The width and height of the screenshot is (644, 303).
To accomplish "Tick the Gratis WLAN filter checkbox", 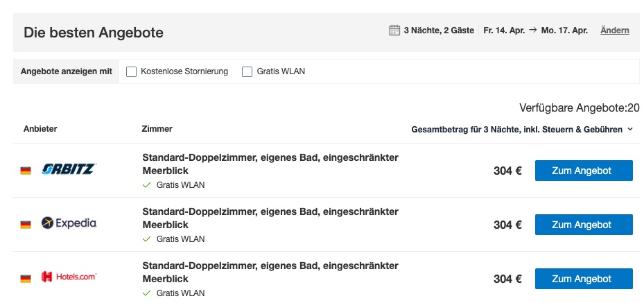I will 247,72.
